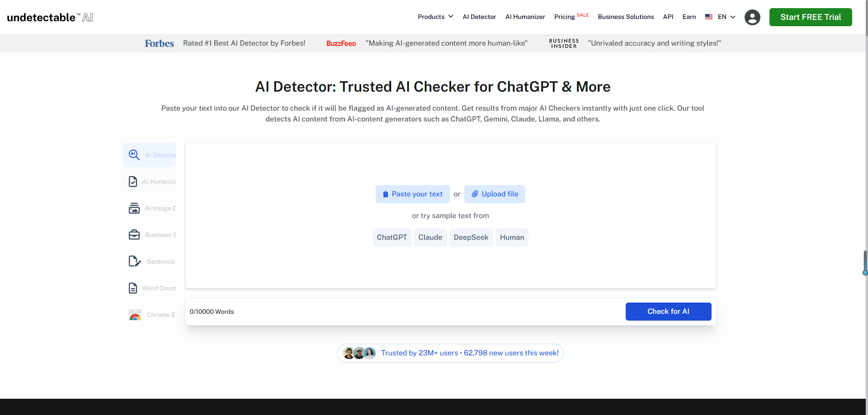Screen dimensions: 868x415
Task: Go to AI Humanizer nav item
Action: (x=525, y=17)
